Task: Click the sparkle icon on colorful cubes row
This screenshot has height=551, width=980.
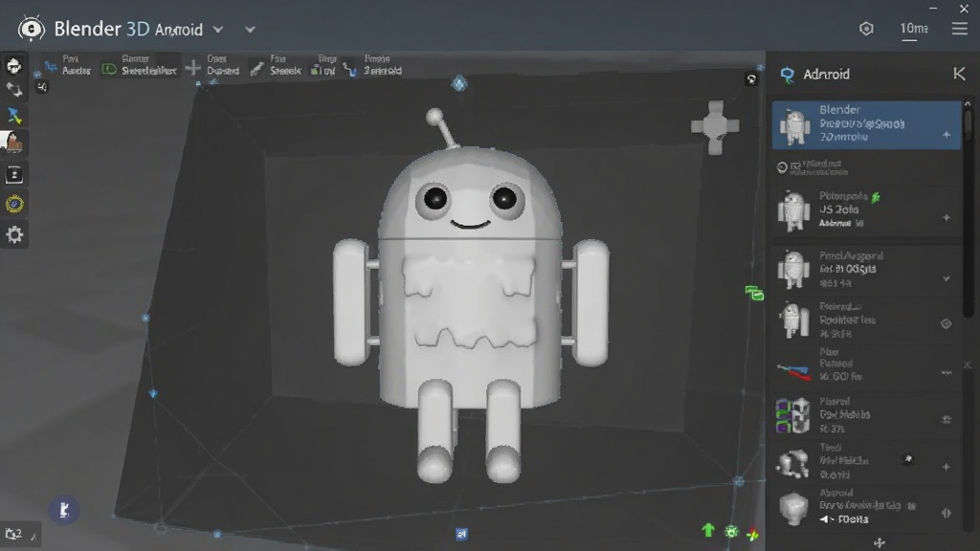Action: [947, 420]
